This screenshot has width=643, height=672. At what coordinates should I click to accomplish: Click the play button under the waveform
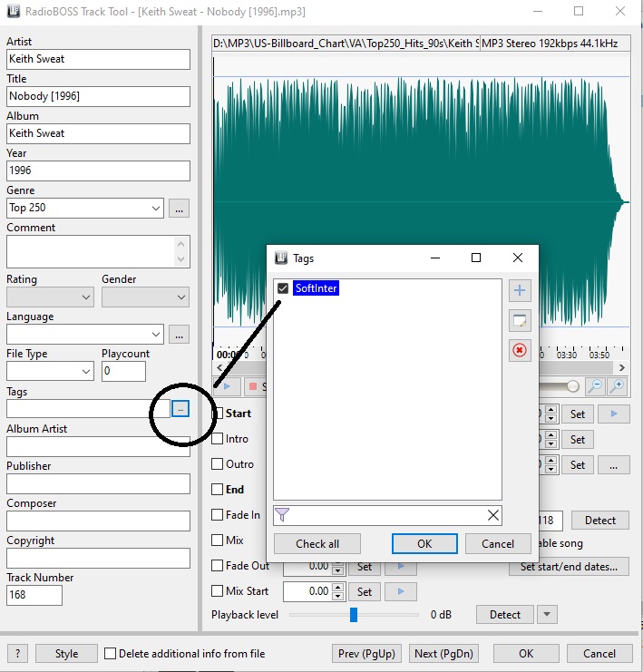227,387
